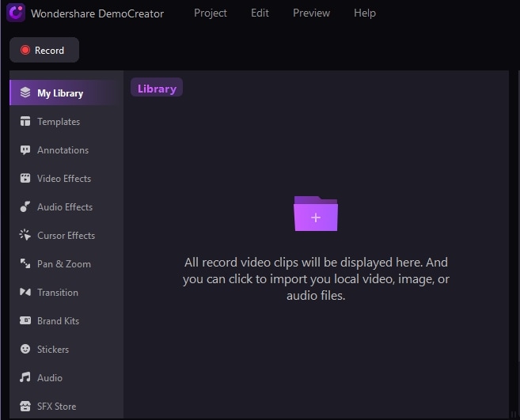520x420 pixels.
Task: Click the Cursor Effects label
Action: 66,236
